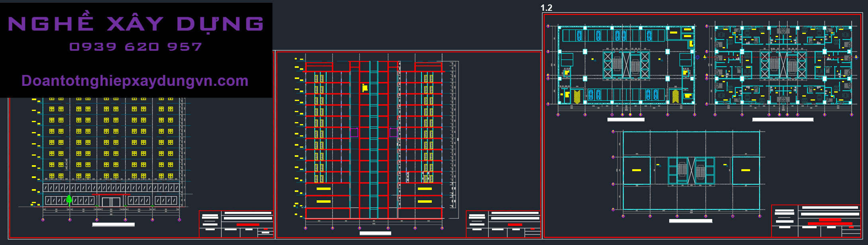Viewport: 868px width, 245px height.
Task: Select the green tree symbol on the elevation
Action: pos(69,199)
